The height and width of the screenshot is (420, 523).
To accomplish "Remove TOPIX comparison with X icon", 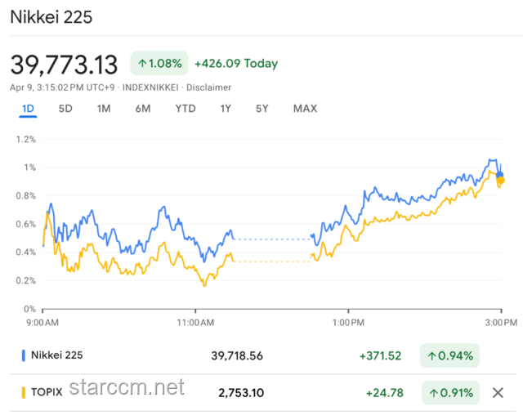I will (498, 393).
